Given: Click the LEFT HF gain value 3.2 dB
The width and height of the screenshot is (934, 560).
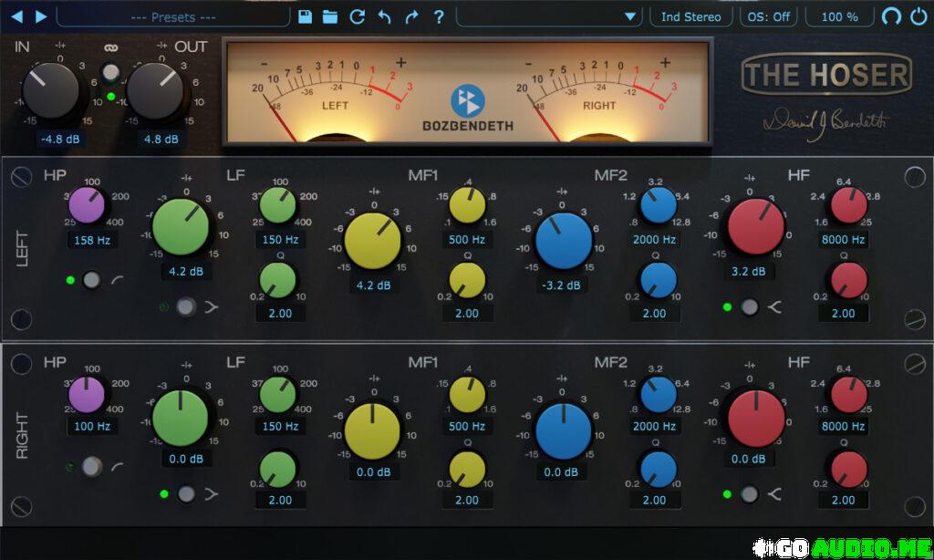Looking at the screenshot, I should [748, 271].
